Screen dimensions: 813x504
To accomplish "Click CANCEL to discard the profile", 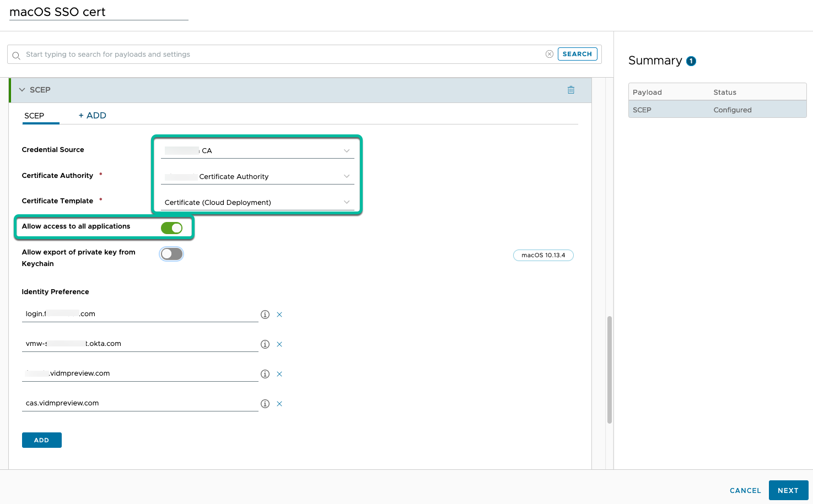I will [745, 490].
